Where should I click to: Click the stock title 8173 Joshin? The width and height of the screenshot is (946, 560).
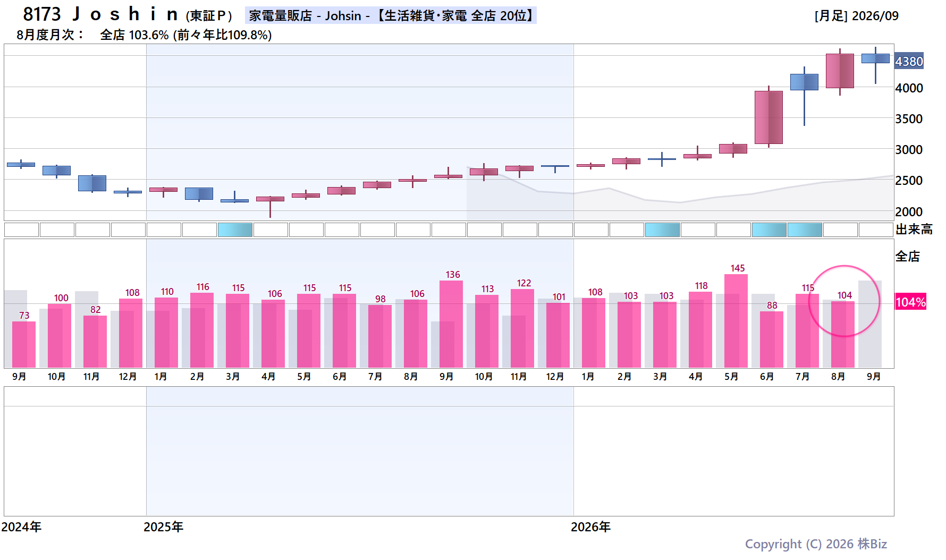100,14
